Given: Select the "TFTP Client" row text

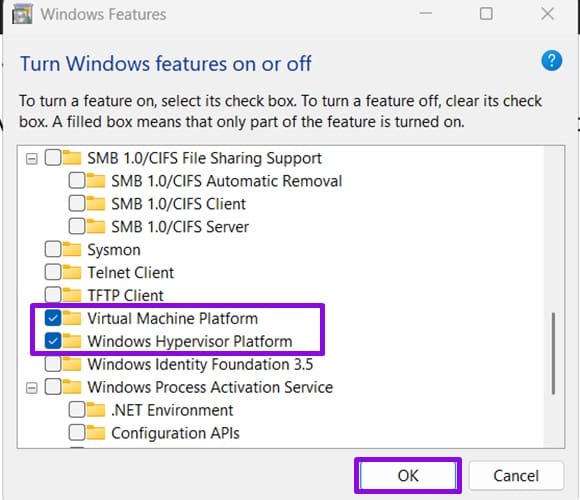Looking at the screenshot, I should (125, 295).
